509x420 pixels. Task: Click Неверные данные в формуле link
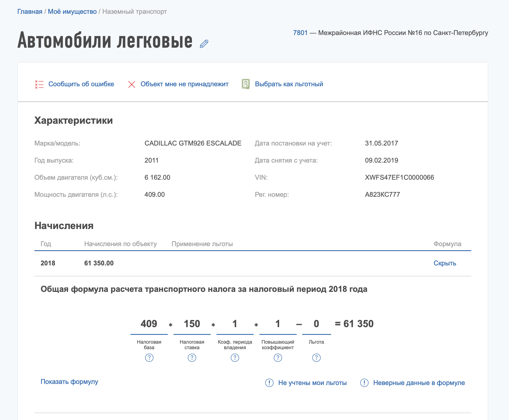[419, 383]
